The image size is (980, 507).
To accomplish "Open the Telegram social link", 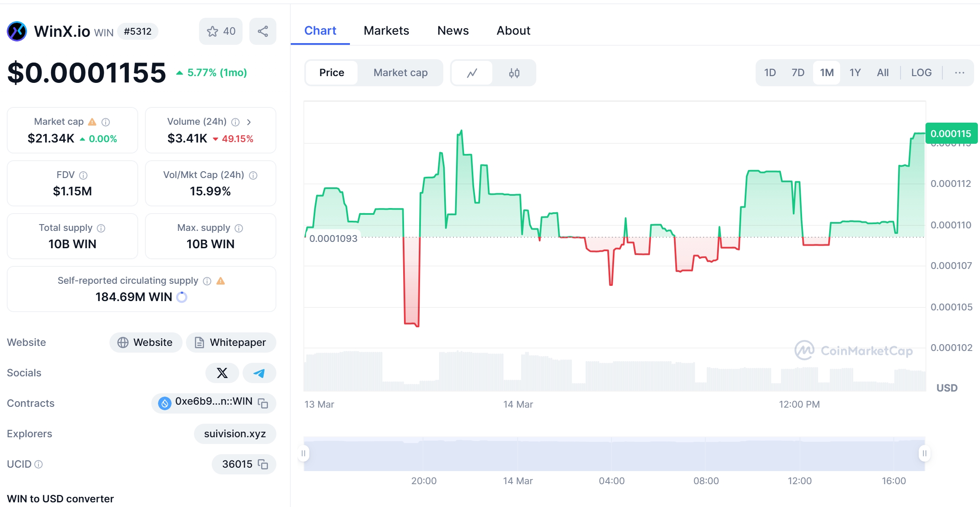I will [259, 373].
